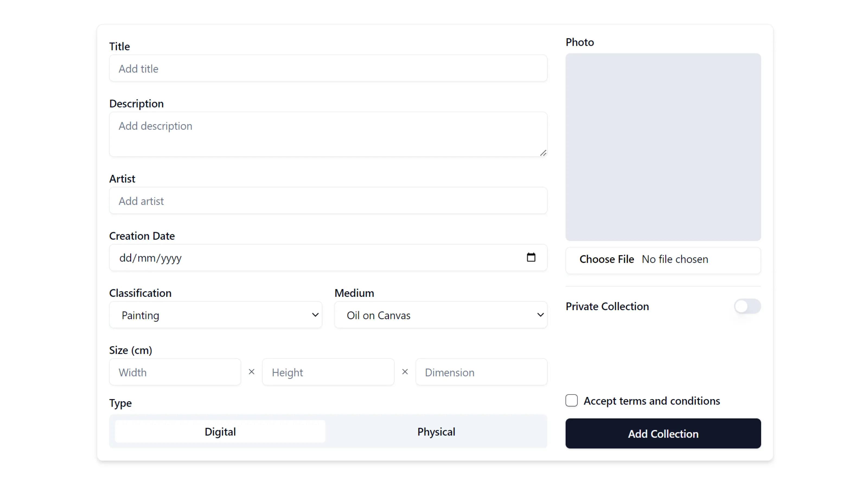
Task: Open the Classification dropdown showing Painting
Action: (216, 315)
